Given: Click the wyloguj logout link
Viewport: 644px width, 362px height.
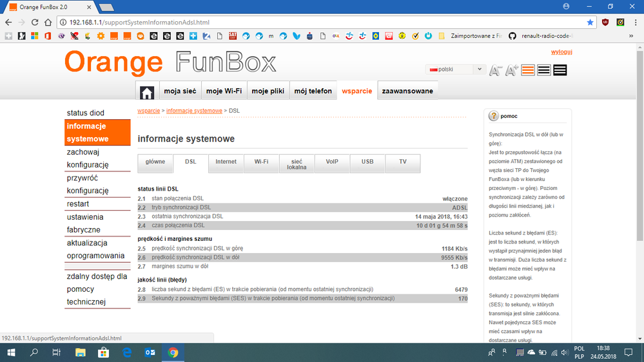Looking at the screenshot, I should coord(561,52).
